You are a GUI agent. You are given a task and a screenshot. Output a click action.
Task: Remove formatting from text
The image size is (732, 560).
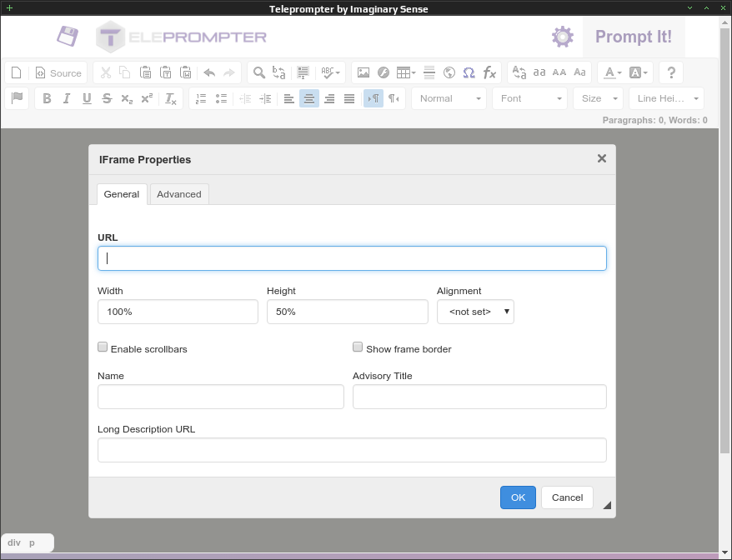[171, 98]
